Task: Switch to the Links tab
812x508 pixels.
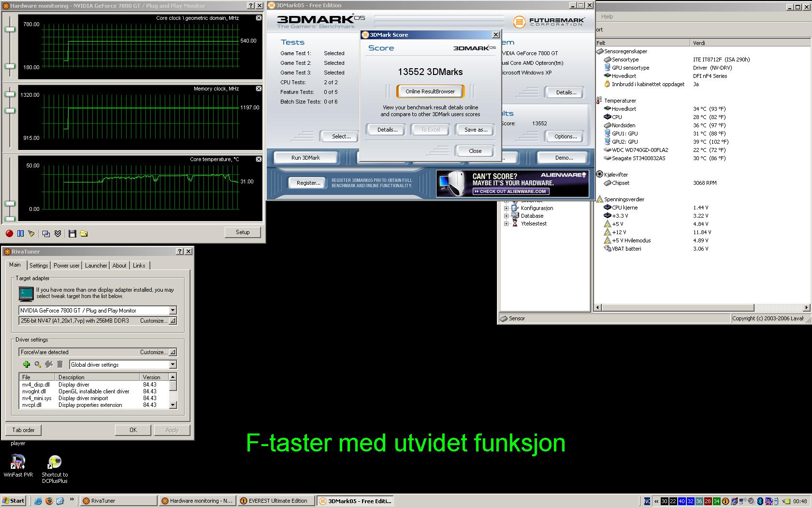Action: (x=139, y=266)
